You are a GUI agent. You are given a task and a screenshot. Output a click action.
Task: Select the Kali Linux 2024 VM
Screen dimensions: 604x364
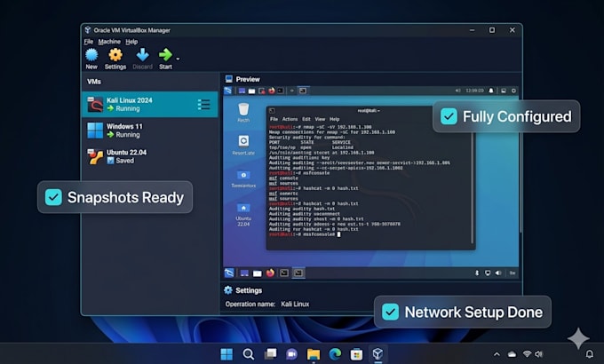(150, 105)
